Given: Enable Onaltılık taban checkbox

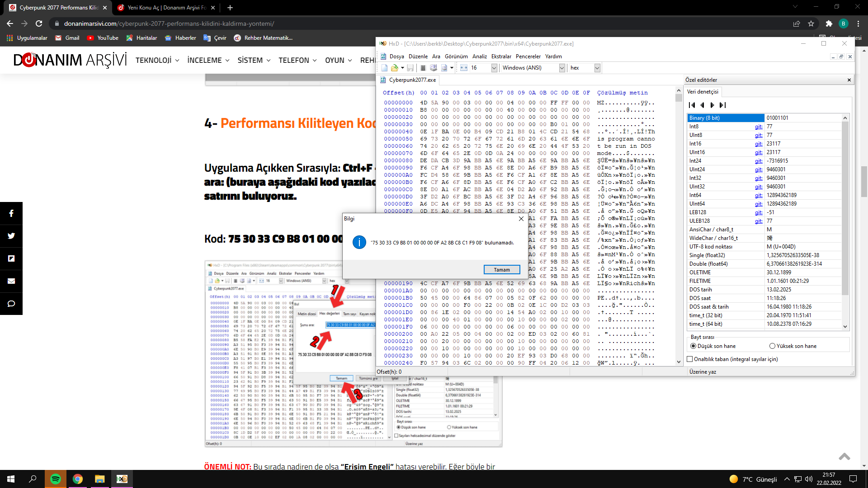Looking at the screenshot, I should (690, 359).
